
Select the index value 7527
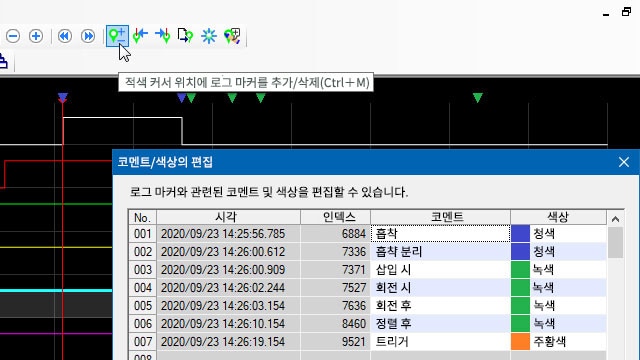pyautogui.click(x=336, y=287)
